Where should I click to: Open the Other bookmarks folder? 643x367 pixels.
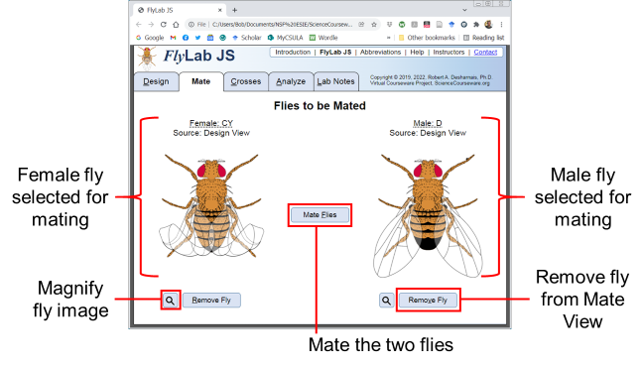coord(427,37)
